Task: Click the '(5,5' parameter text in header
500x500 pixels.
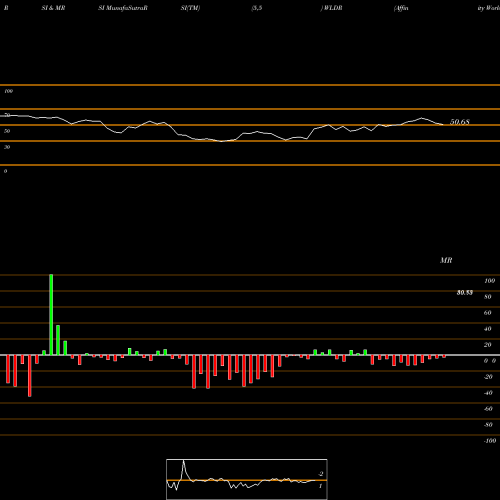Action: pos(257,8)
